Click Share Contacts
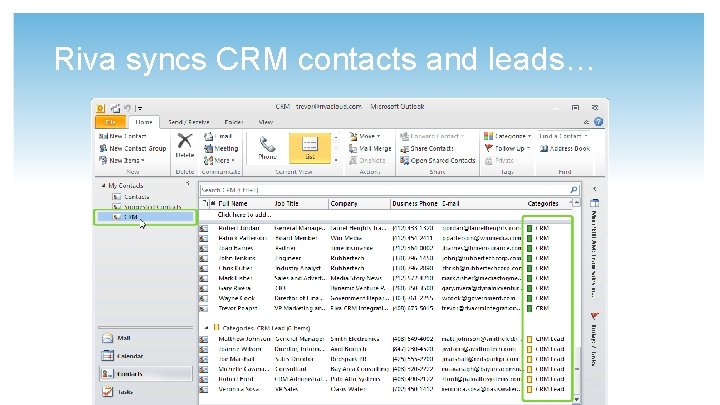The height and width of the screenshot is (405, 720). pyautogui.click(x=427, y=148)
